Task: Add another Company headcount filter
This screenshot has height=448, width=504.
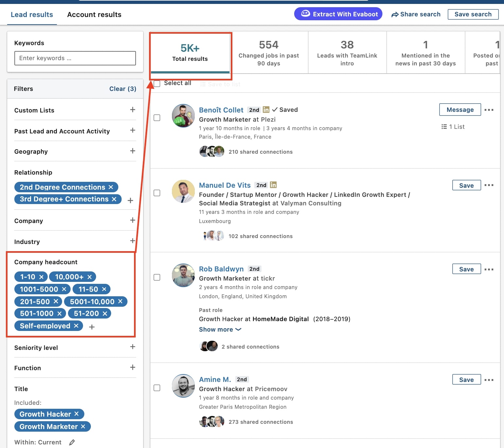Action: click(92, 327)
